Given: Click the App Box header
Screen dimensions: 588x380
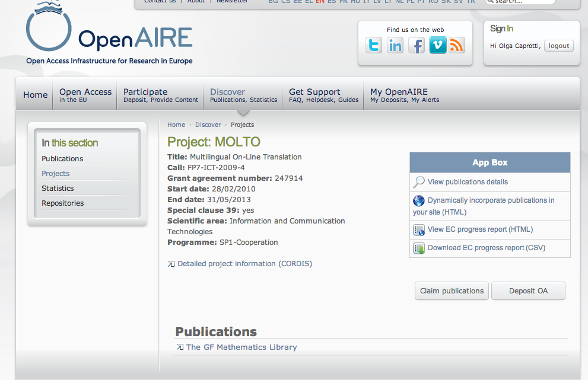Looking at the screenshot, I should coord(490,162).
